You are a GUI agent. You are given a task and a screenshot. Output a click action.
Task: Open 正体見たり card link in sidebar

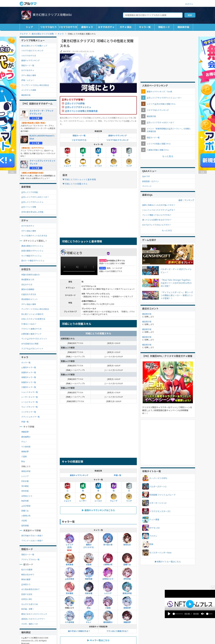pos(26,584)
